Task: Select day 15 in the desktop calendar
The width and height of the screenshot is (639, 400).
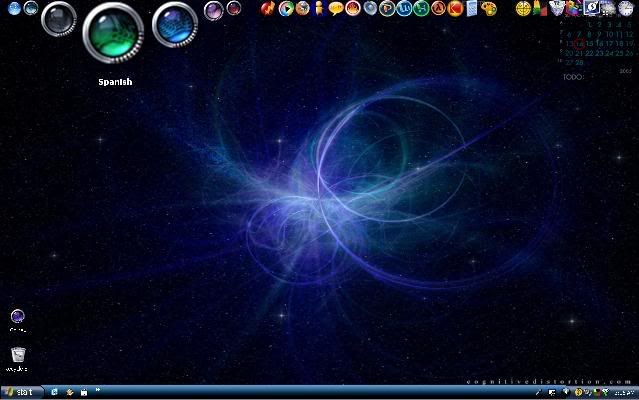Action: [x=589, y=44]
